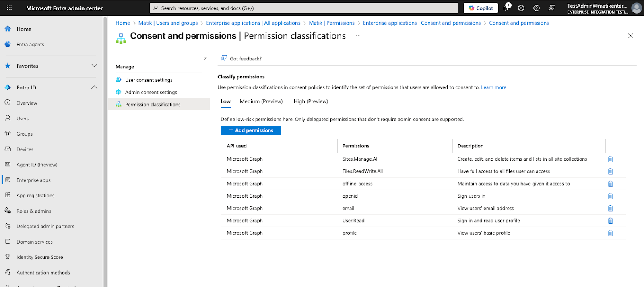Image resolution: width=644 pixels, height=287 pixels.
Task: Open Copilot from the top bar
Action: [481, 8]
